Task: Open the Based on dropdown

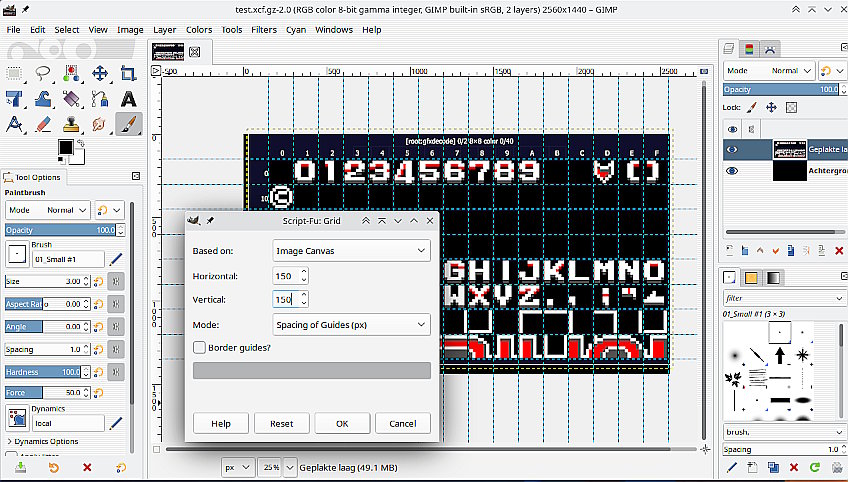Action: 350,250
